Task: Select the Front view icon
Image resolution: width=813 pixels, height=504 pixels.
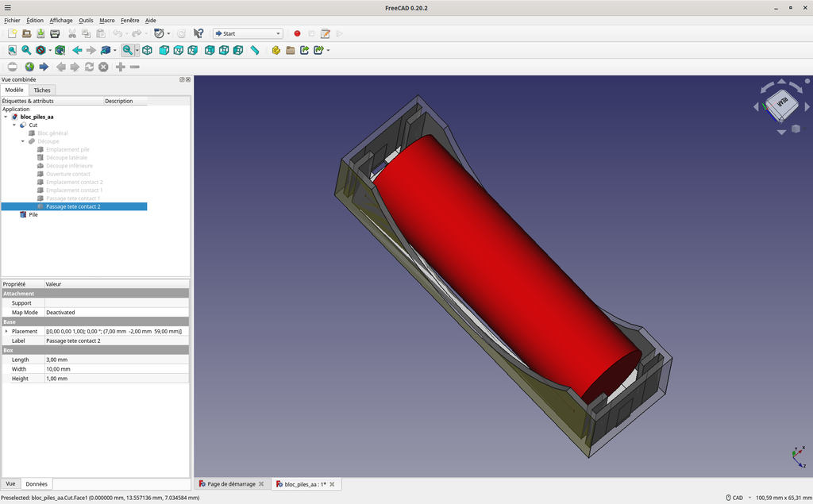Action: [x=162, y=50]
